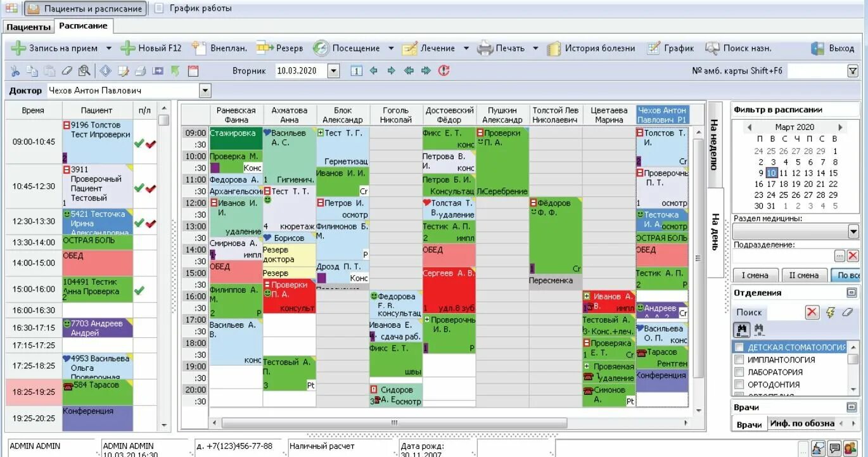Click the Резерв button
Screen dimensions: 868x457
point(279,48)
